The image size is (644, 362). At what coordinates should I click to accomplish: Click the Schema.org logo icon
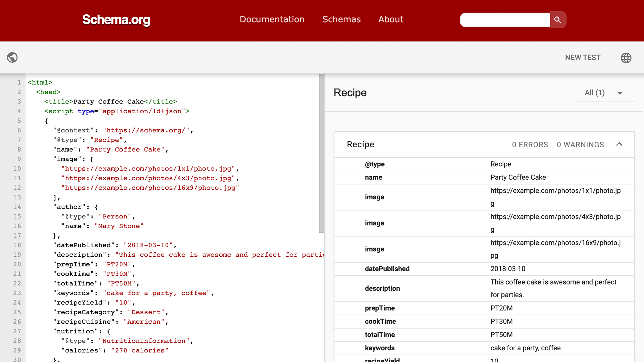tap(116, 19)
